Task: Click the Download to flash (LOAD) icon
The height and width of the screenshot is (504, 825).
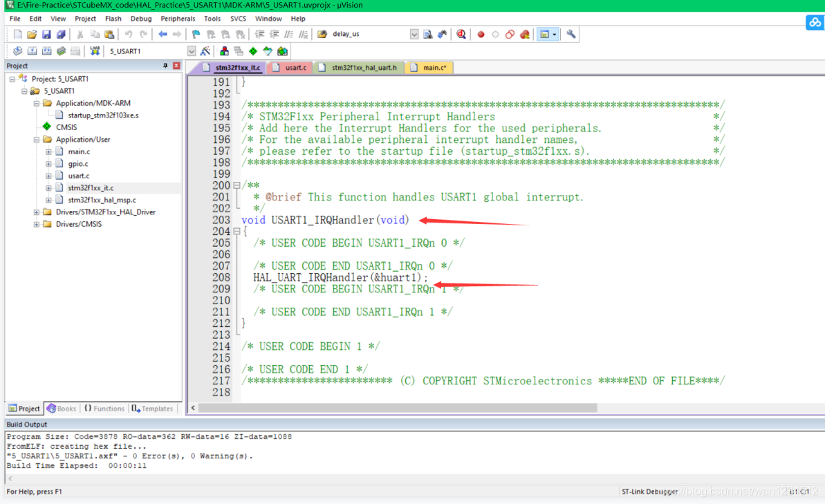Action: click(x=95, y=51)
